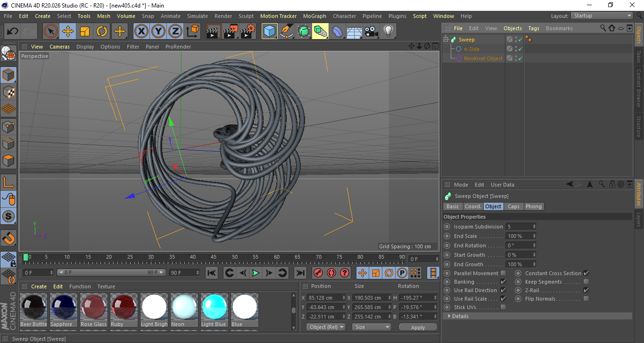Adjust End Scale stepper arrows
The height and width of the screenshot is (343, 644).
click(x=534, y=236)
